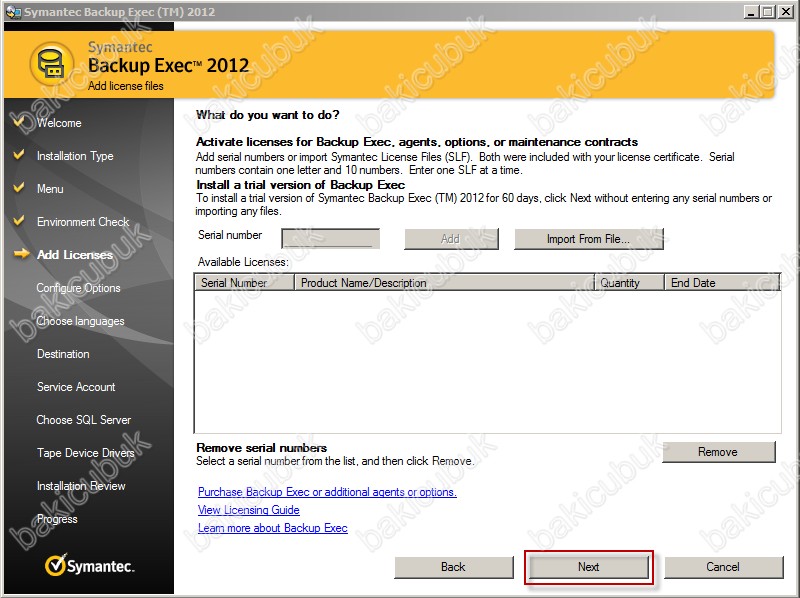Click 'Install a trial version of Backup Exec' heading
The image size is (800, 598).
[x=301, y=185]
